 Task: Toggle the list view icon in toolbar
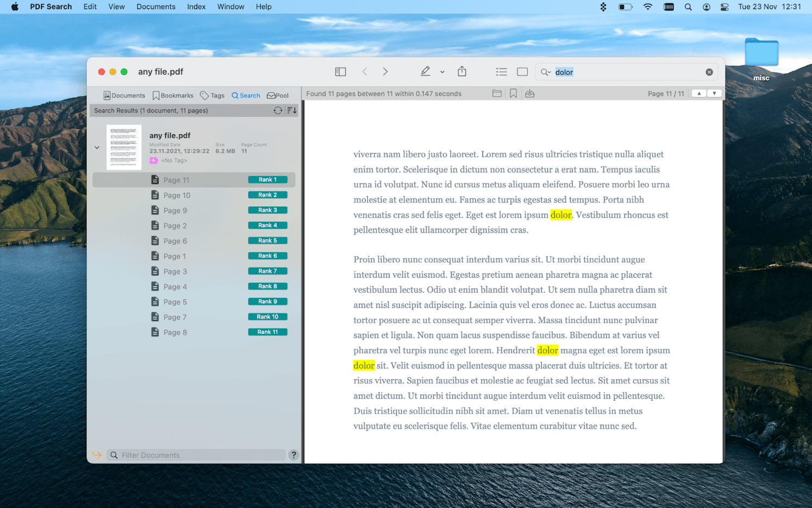[501, 71]
